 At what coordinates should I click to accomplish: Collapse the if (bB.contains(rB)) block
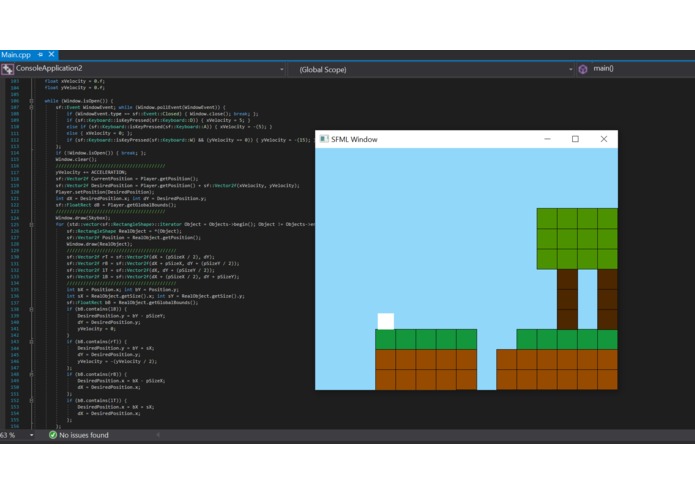[x=31, y=374]
